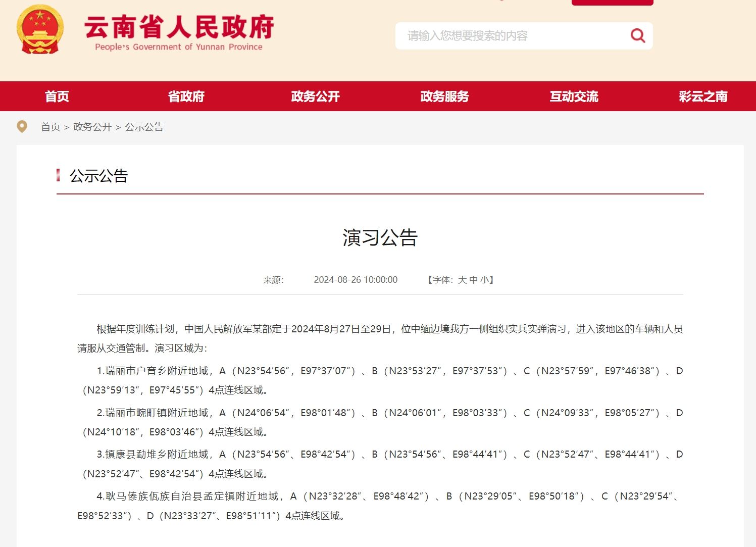Open the 政务服务 navigation item
Screen dimensions: 756x547
pyautogui.click(x=445, y=96)
